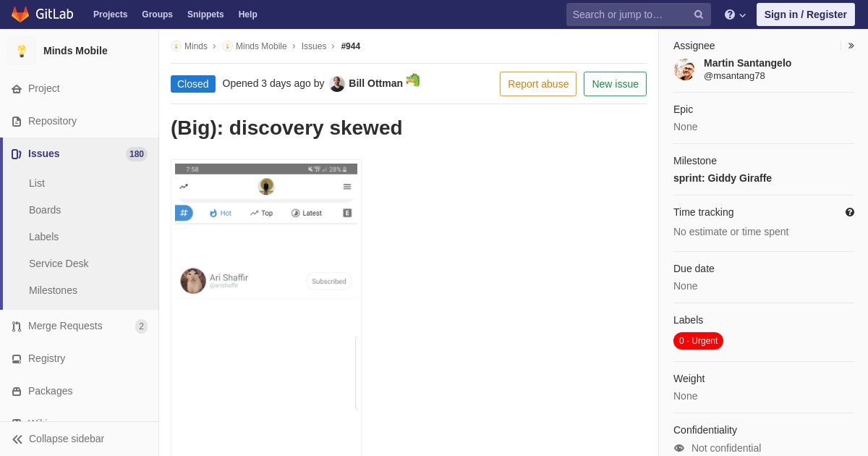Collapse right sidebar with double-chevron icon
Viewport: 868px width, 456px height.
click(851, 46)
